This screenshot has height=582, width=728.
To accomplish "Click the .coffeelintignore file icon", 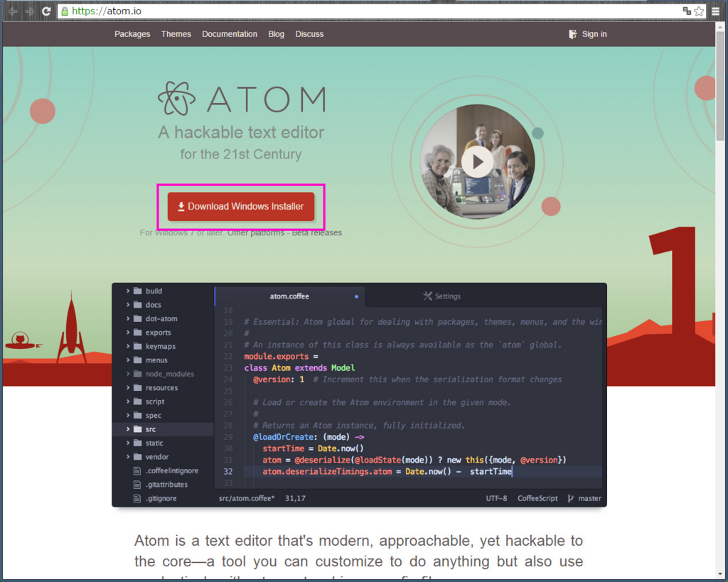I will point(137,470).
